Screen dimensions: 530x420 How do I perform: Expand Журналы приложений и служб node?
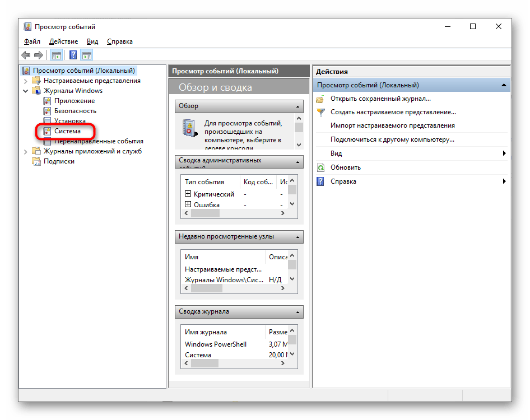point(25,151)
